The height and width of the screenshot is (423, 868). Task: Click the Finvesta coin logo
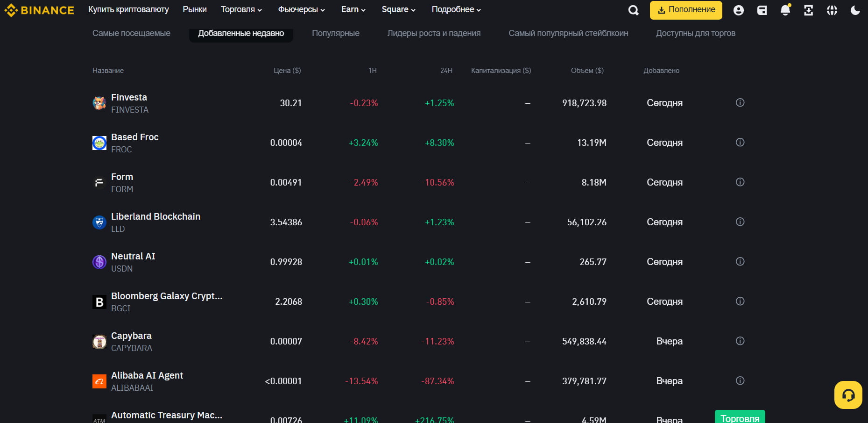(99, 103)
